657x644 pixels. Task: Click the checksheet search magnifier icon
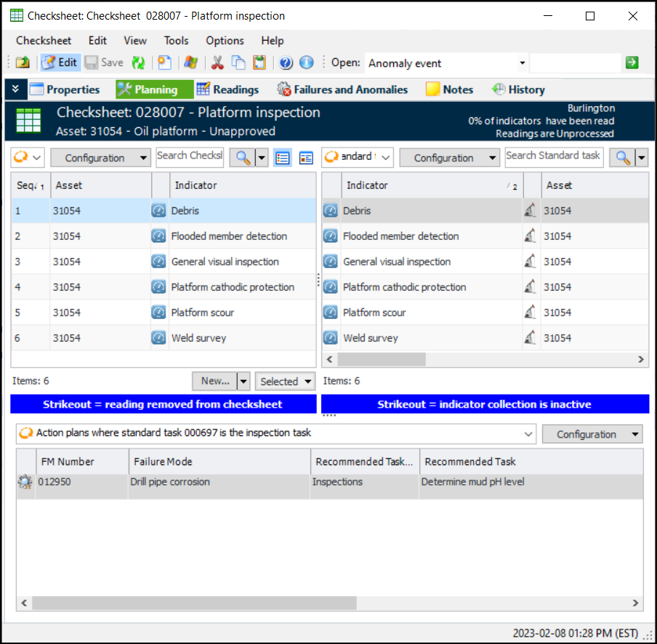(241, 158)
